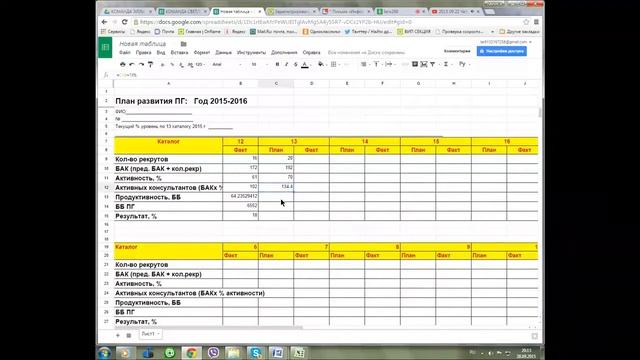Apply bold formatting
The width and height of the screenshot is (640, 360).
click(278, 64)
